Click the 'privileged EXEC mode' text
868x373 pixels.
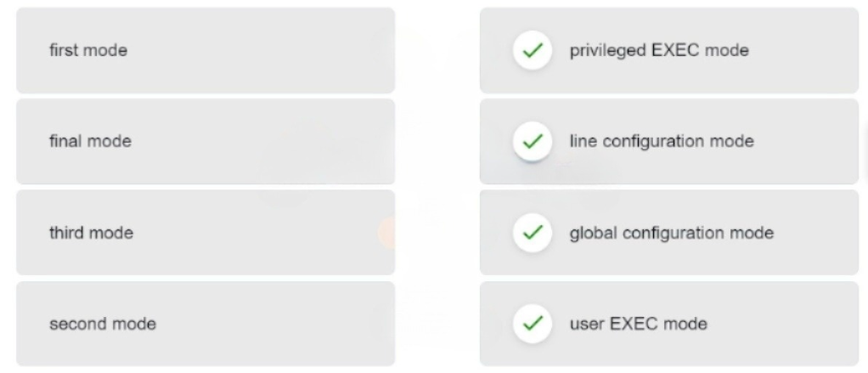coord(659,51)
